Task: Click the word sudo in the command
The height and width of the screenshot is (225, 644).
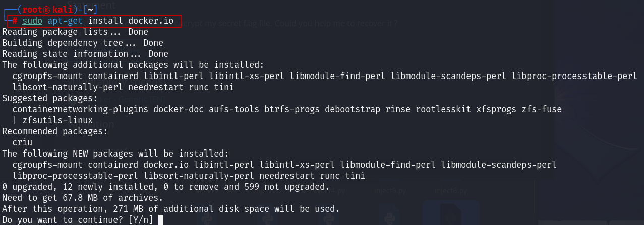Action: click(32, 21)
